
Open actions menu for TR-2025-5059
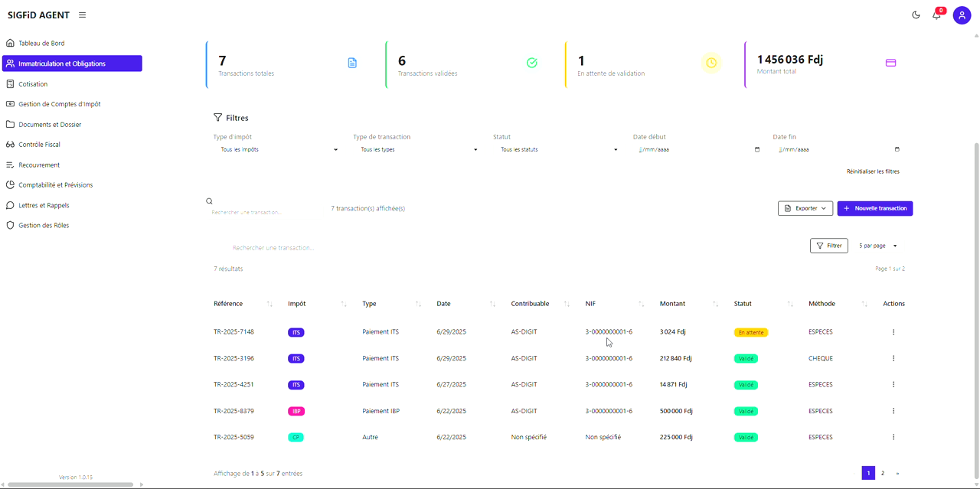893,438
